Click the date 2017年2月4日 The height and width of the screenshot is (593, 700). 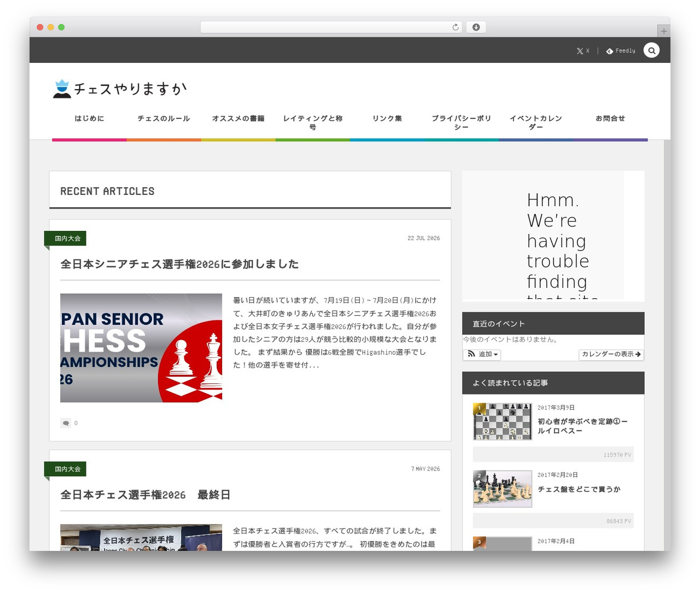(556, 542)
